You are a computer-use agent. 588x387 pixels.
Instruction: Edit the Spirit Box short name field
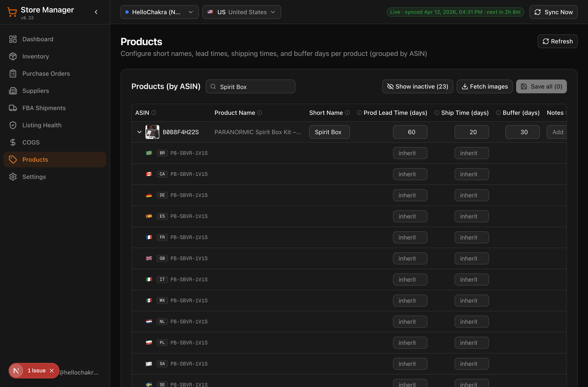pos(329,132)
